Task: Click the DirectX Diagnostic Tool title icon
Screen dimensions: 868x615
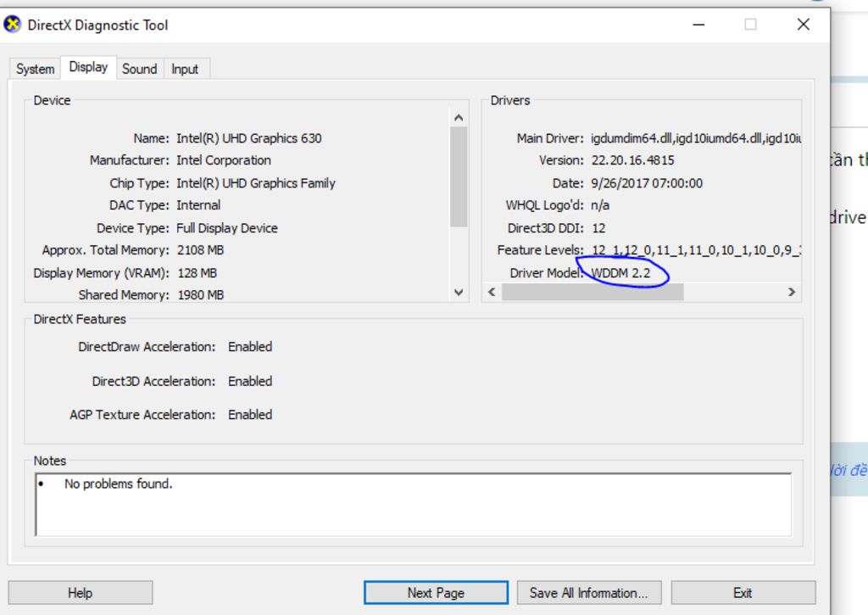Action: 12,25
